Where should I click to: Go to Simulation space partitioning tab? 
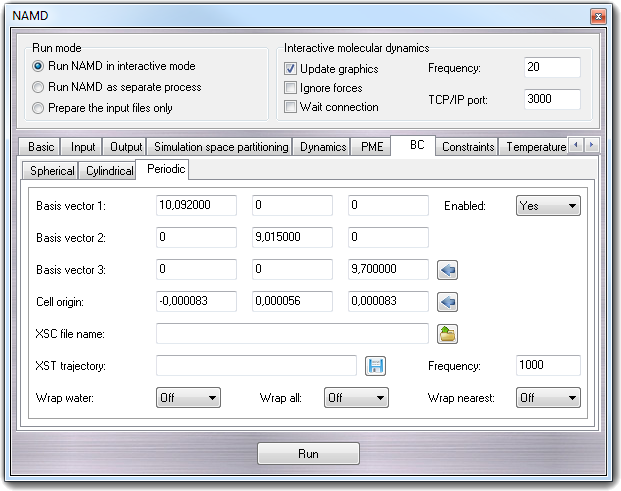(221, 147)
